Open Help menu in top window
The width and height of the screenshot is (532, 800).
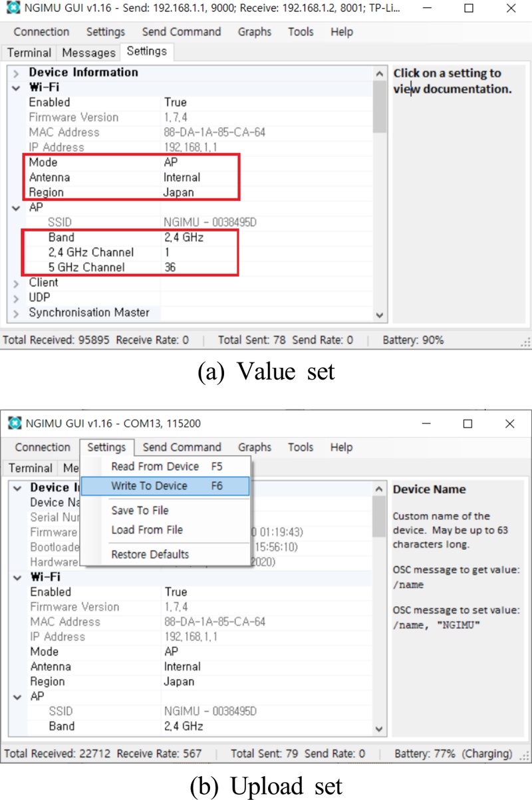[342, 32]
